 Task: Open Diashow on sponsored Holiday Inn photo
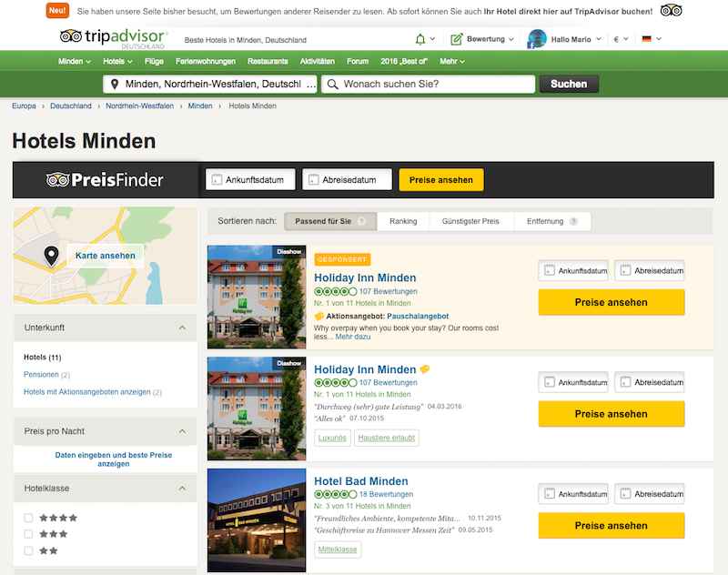coord(288,251)
